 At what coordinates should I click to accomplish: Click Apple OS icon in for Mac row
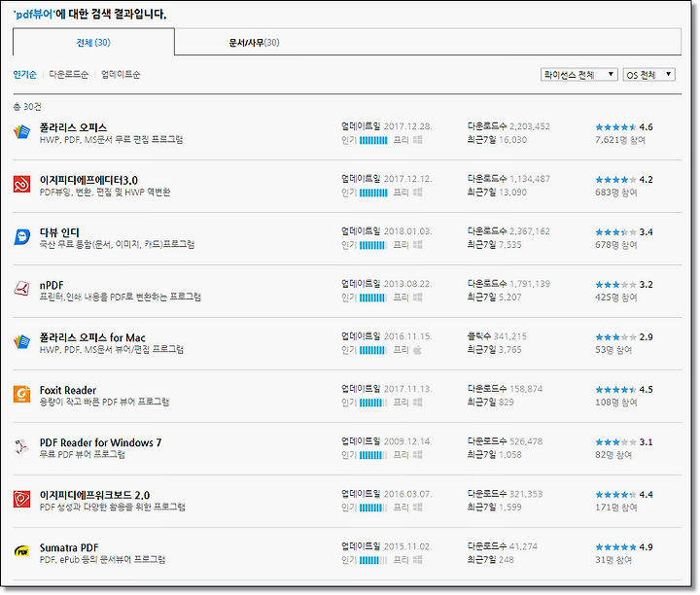click(417, 350)
